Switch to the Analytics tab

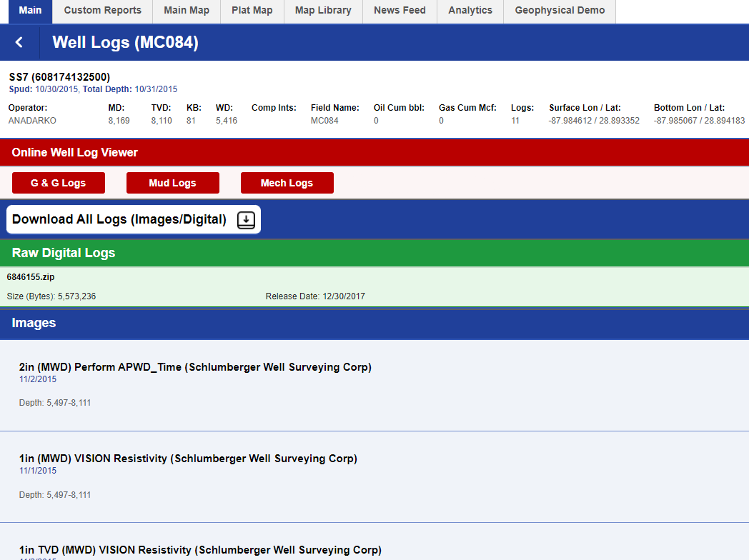[x=470, y=11]
